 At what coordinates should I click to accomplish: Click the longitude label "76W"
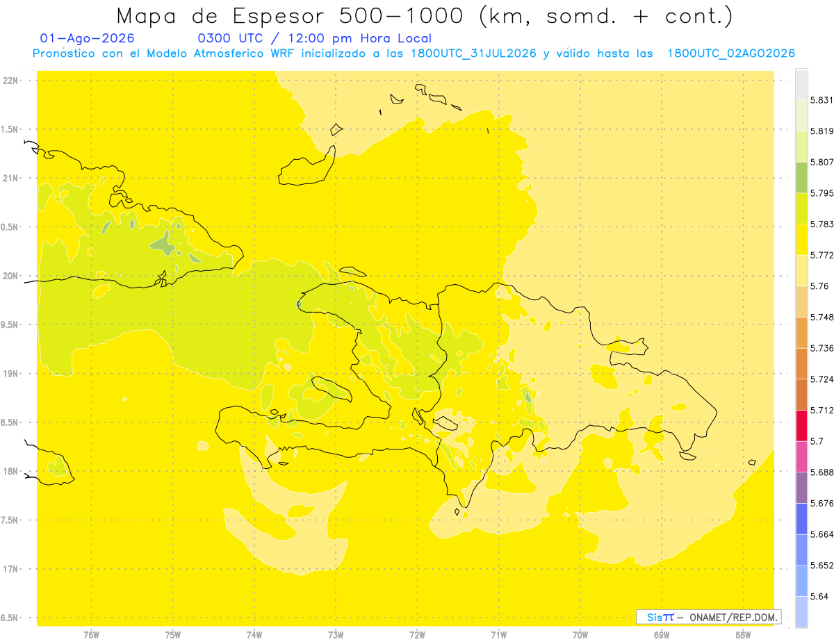click(x=91, y=635)
